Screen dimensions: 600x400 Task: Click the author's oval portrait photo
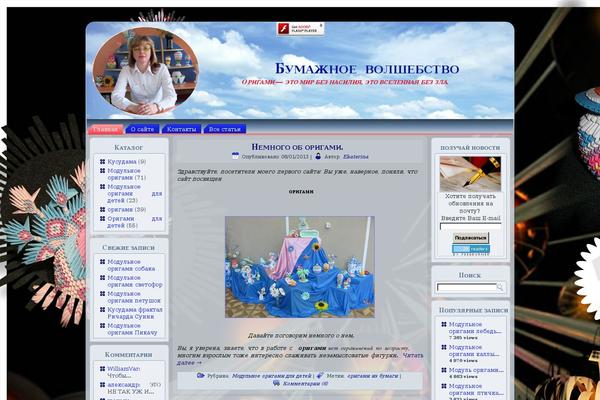coord(146,72)
